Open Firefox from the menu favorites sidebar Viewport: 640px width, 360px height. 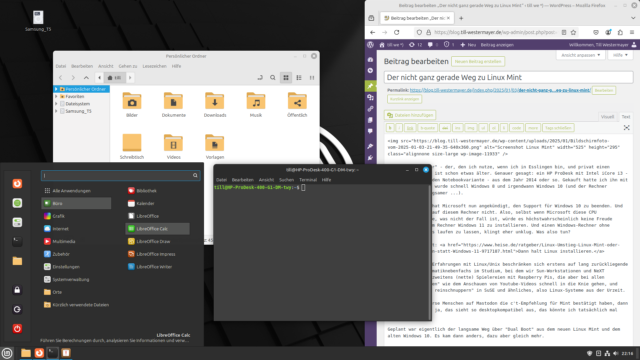click(17, 184)
